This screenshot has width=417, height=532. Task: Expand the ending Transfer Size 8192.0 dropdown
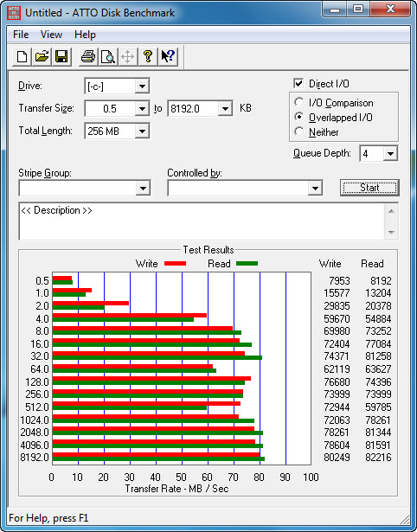tap(225, 109)
